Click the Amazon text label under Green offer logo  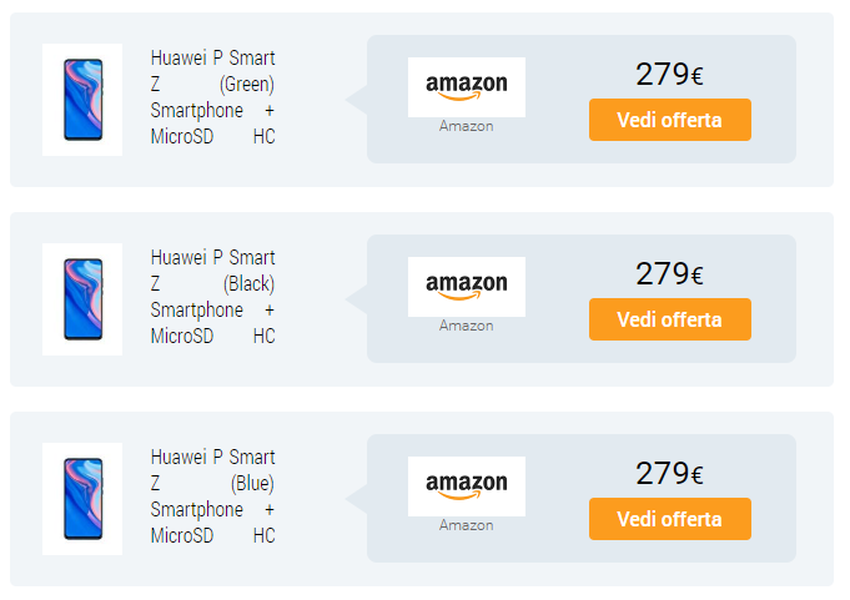tap(466, 126)
